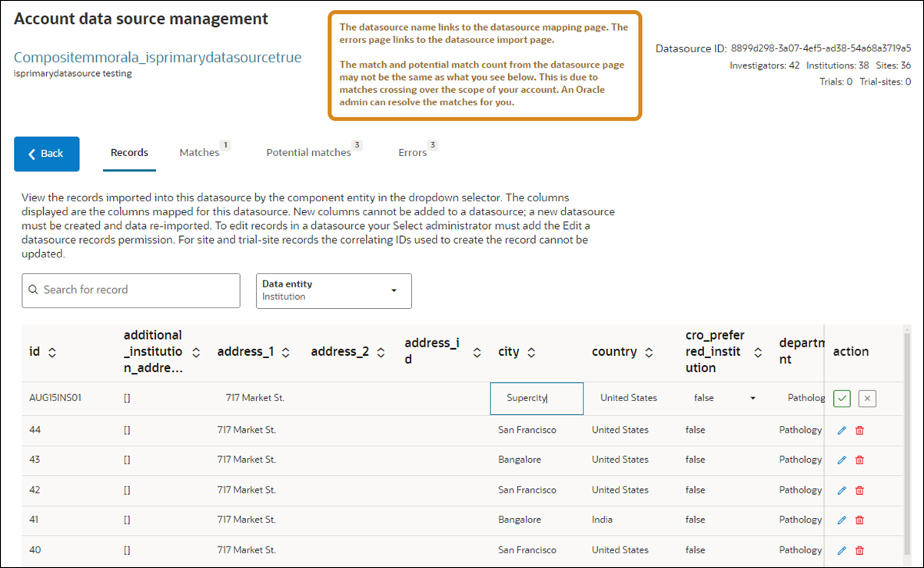The width and height of the screenshot is (924, 568).
Task: Delete record 40 with trash icon
Action: point(859,550)
